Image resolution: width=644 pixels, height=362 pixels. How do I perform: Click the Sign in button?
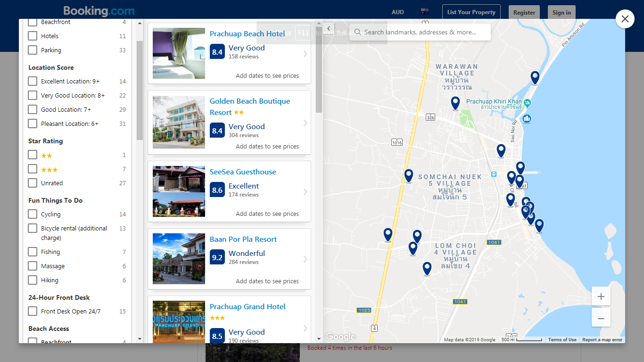tap(561, 13)
